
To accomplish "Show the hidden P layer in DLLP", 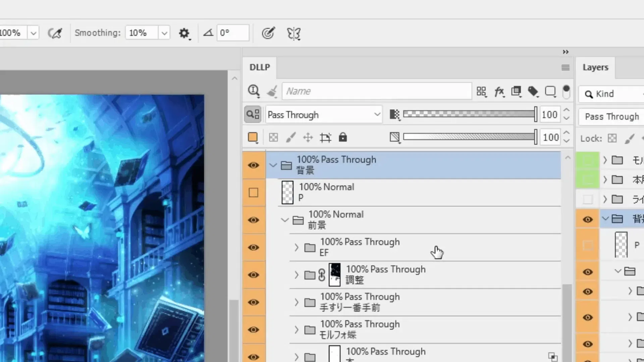I will coord(254,193).
